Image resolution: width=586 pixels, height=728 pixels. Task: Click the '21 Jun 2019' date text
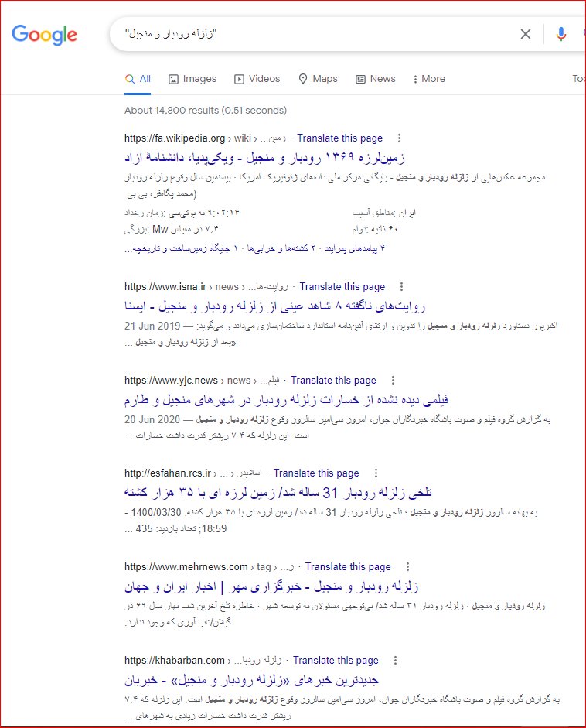tap(152, 326)
